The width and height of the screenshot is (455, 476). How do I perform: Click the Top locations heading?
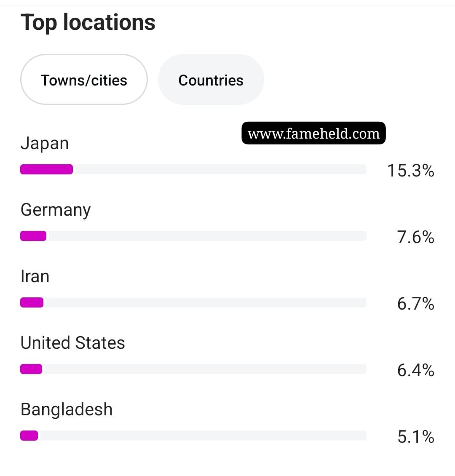tap(88, 22)
